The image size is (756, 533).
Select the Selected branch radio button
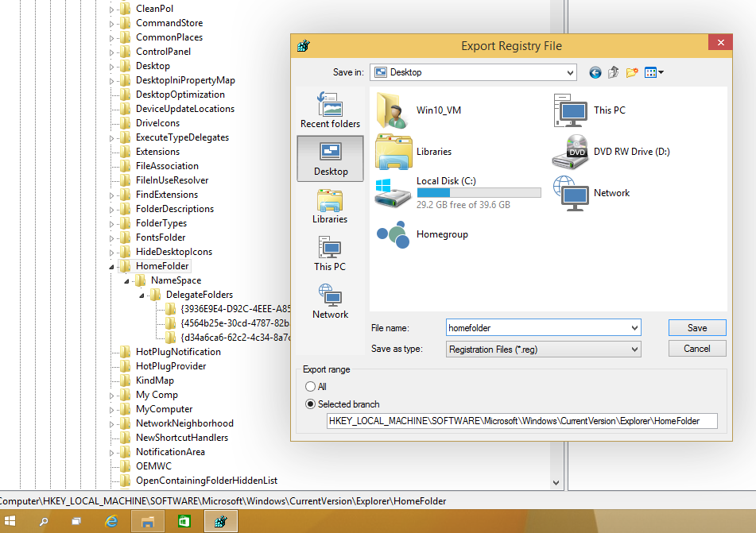[x=310, y=404]
